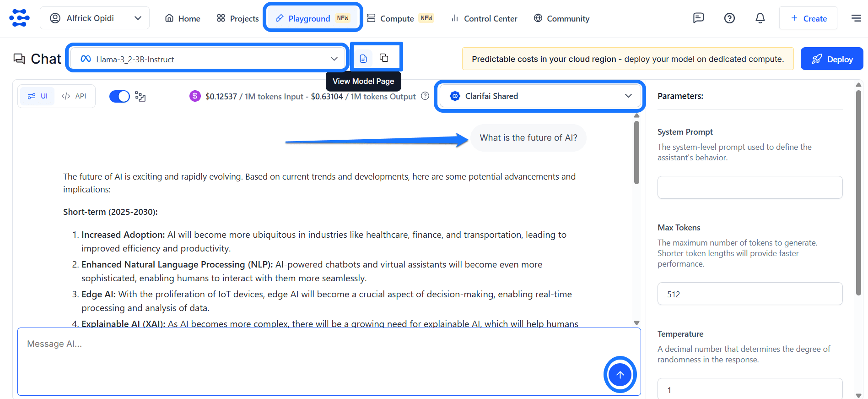
Task: Click the Meta logo in model selector
Action: tap(86, 59)
